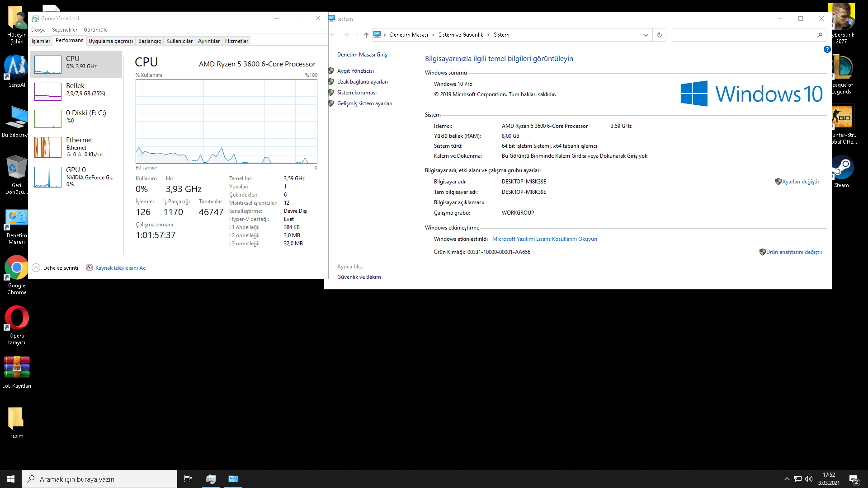
Task: Click the taskbar clock and date
Action: pyautogui.click(x=829, y=479)
